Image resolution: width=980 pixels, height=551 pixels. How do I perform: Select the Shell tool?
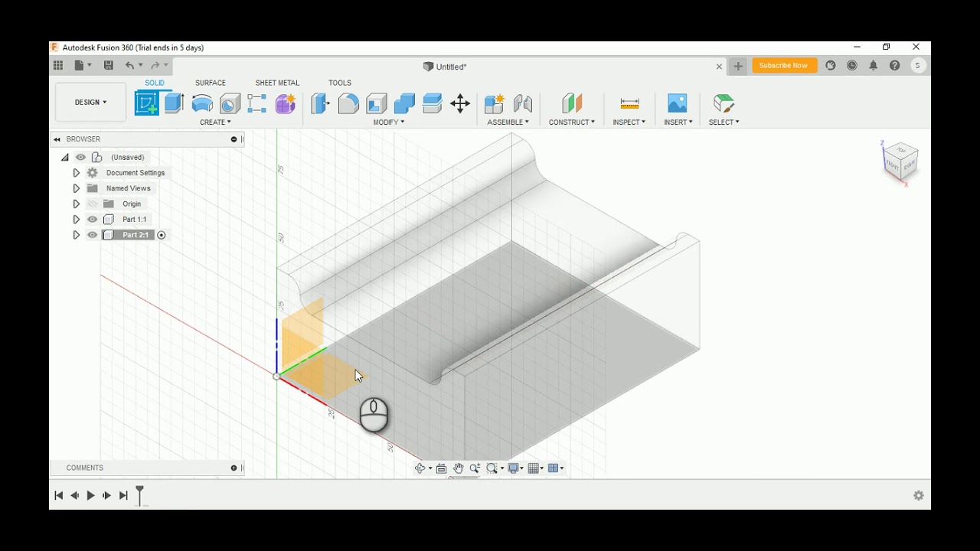[x=377, y=103]
